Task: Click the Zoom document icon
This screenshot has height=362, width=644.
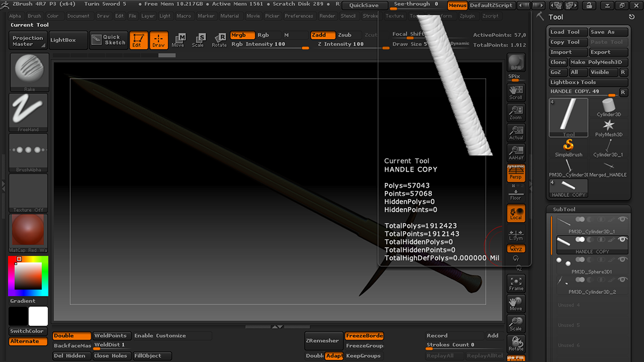Action: click(516, 113)
